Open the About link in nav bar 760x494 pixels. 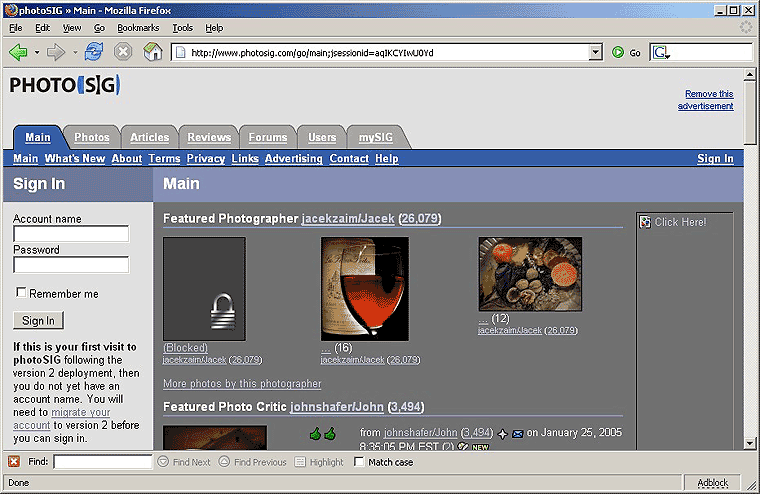[127, 159]
